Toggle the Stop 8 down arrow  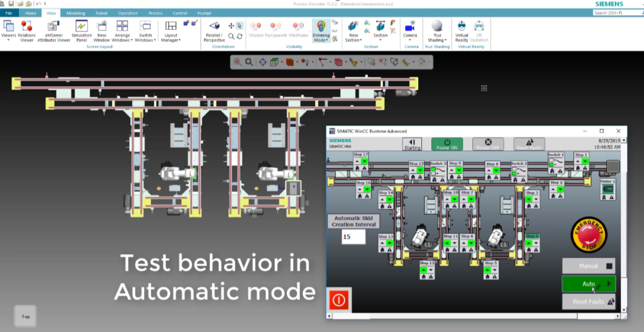[x=496, y=170]
